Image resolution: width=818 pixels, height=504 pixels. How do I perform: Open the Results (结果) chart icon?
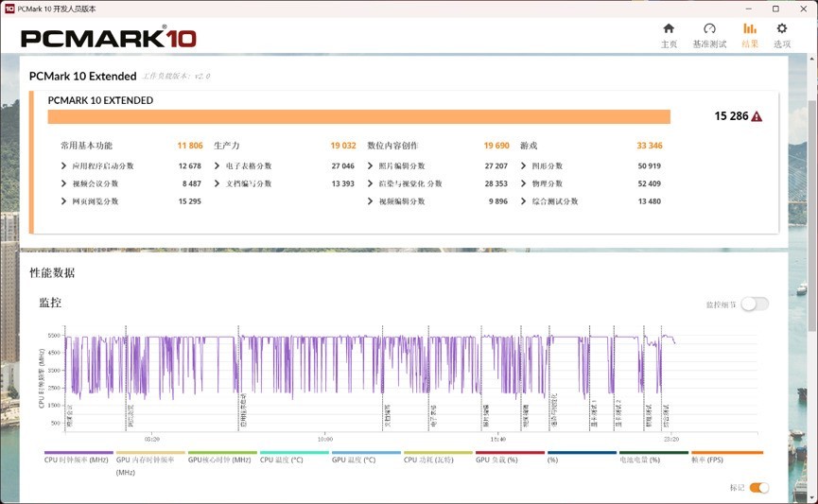pos(750,28)
